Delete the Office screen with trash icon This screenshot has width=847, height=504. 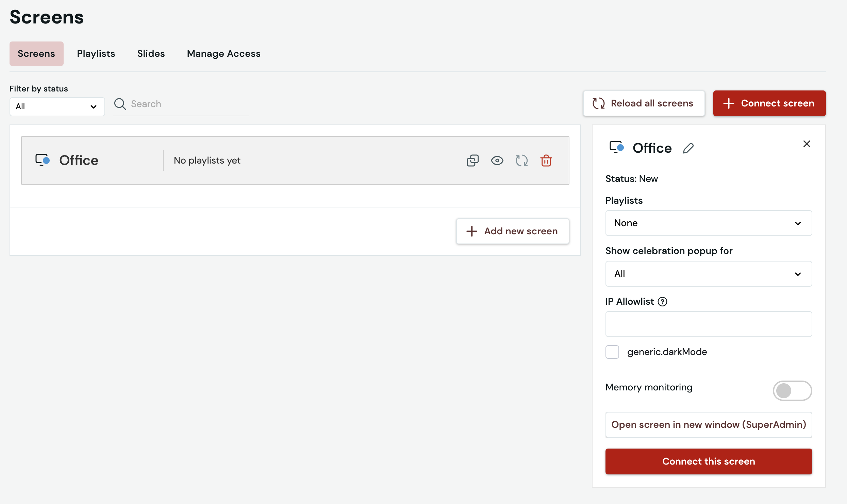(x=546, y=161)
